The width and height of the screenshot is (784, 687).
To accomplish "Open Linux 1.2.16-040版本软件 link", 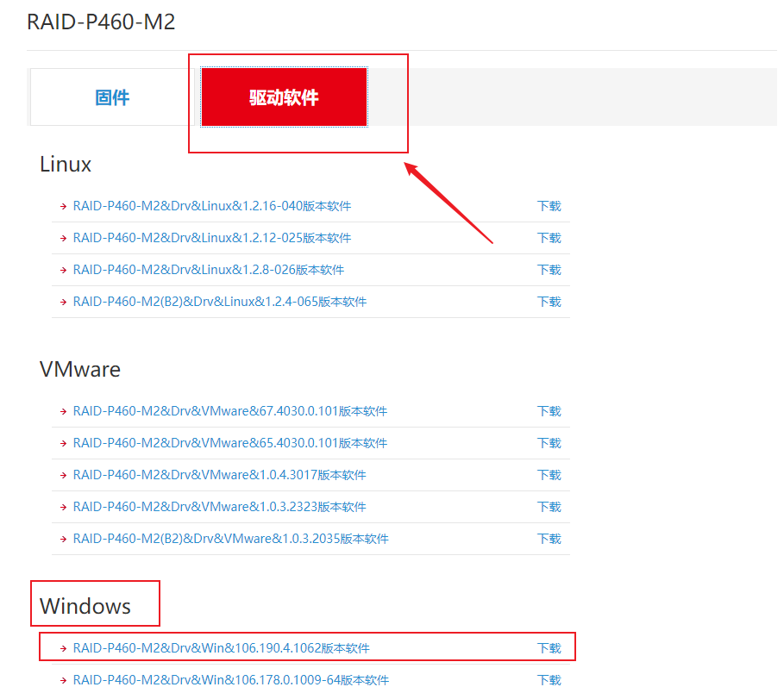I will tap(212, 206).
